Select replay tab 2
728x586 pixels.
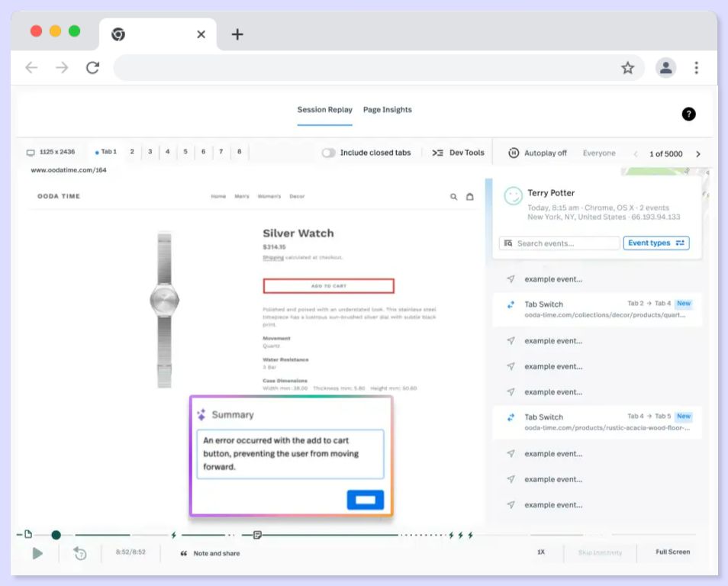[132, 152]
